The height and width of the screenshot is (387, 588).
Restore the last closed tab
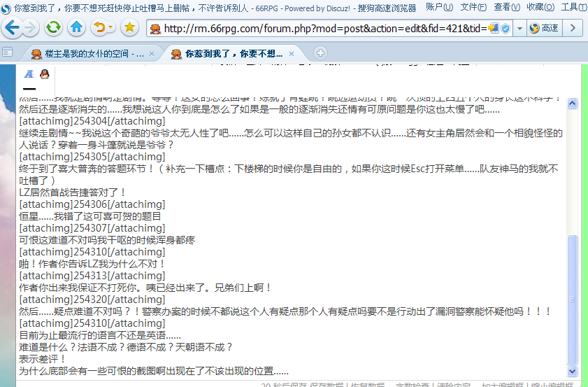pyautogui.click(x=99, y=27)
